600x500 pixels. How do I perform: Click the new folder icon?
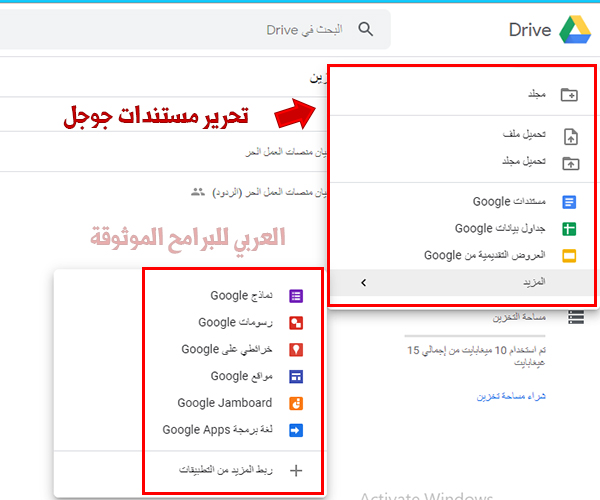click(569, 94)
